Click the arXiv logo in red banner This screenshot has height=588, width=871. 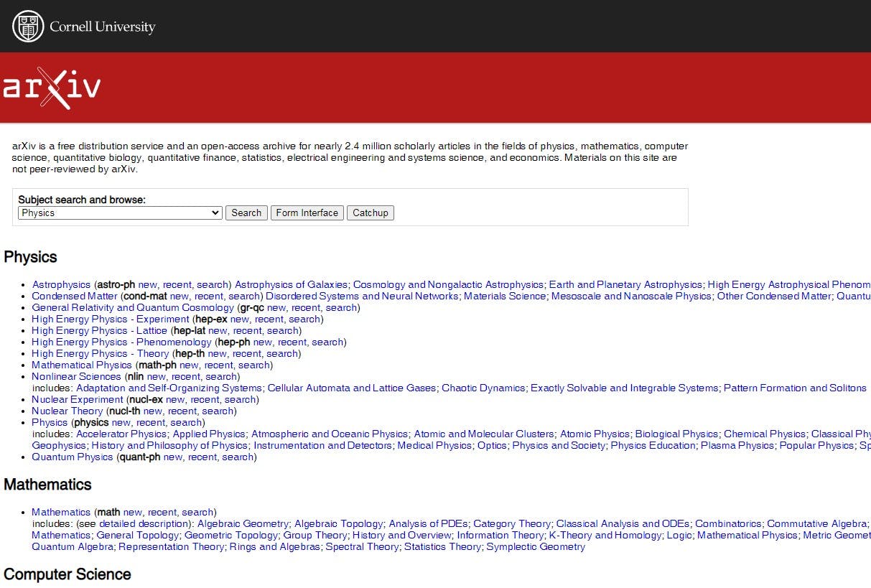[x=51, y=88]
